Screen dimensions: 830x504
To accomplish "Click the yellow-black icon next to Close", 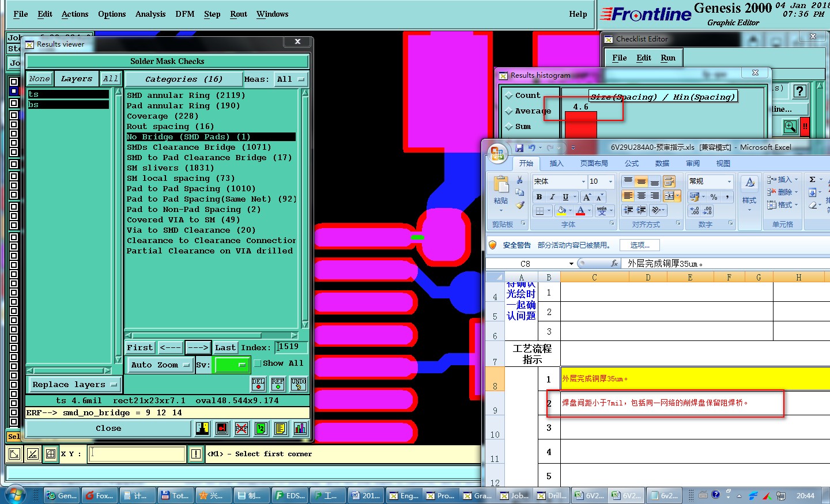I will (202, 428).
